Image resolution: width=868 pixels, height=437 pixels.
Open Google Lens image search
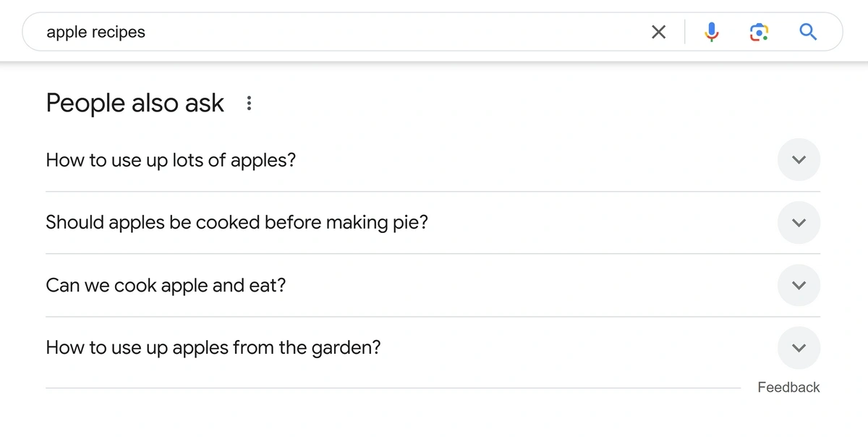pos(758,32)
